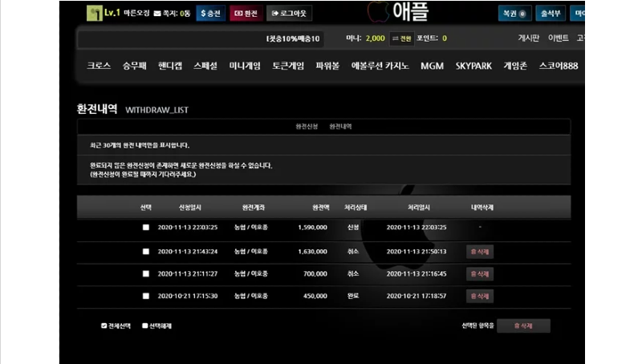Open the 미니게임 menu
The width and height of the screenshot is (642, 364).
click(x=245, y=66)
